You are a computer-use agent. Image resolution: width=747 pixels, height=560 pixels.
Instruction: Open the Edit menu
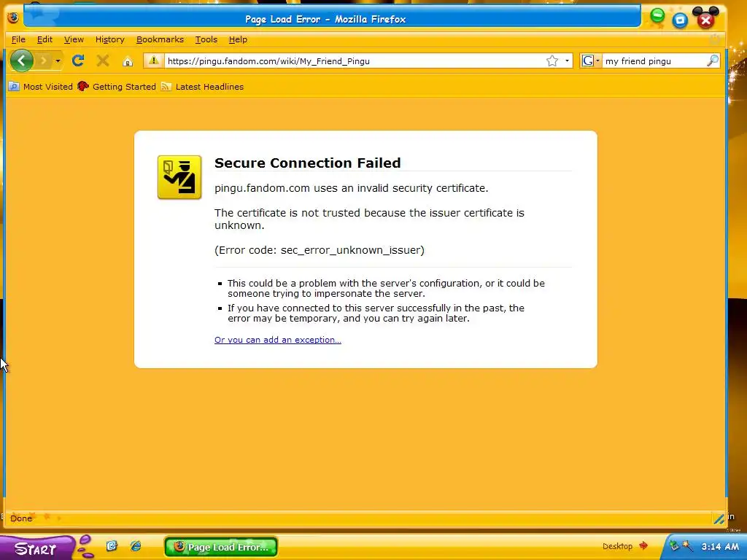pyautogui.click(x=44, y=39)
